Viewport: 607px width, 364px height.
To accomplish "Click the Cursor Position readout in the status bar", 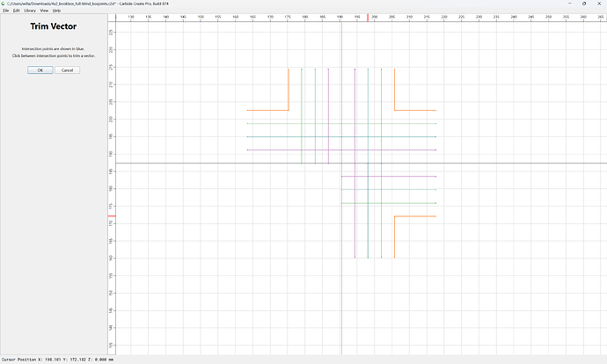I will (x=57, y=360).
